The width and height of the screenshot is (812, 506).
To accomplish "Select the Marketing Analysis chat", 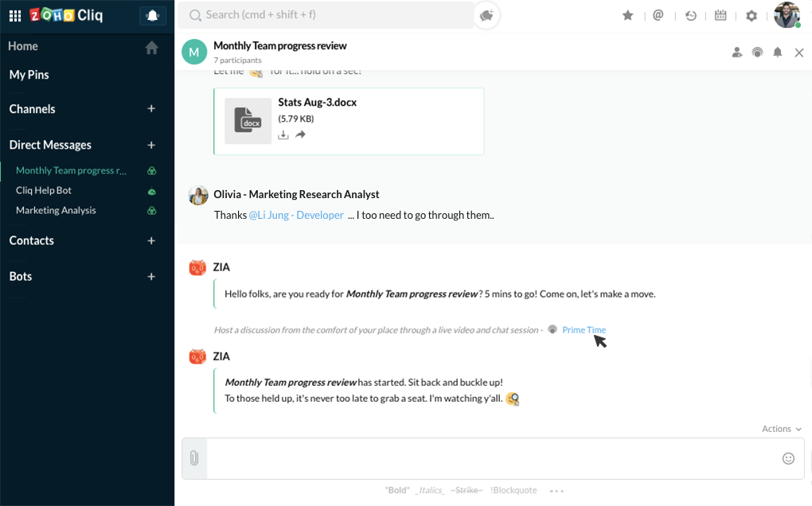I will (56, 210).
